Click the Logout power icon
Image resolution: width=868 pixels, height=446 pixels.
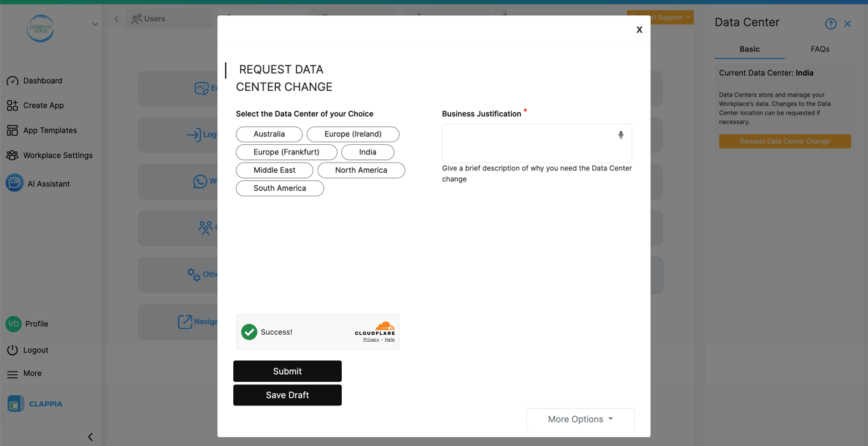tap(12, 350)
